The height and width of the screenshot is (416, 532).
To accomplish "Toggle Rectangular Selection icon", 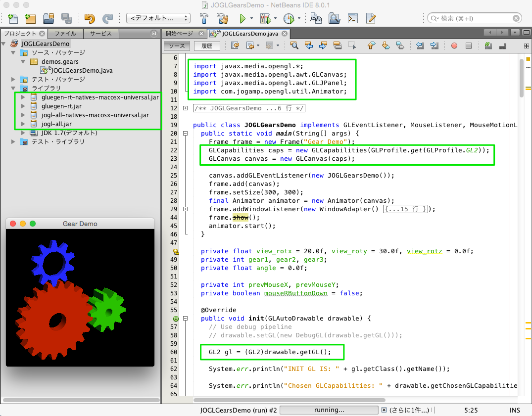I will [352, 46].
